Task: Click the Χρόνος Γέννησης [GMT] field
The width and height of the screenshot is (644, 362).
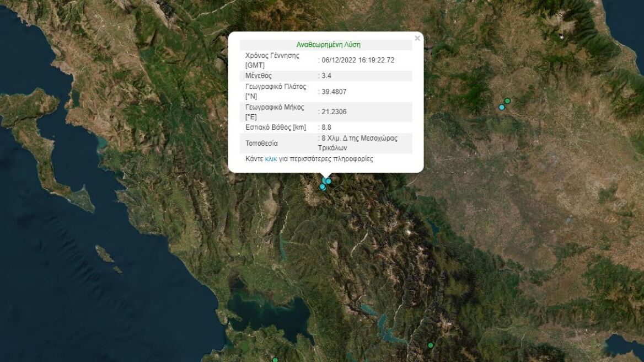Action: (x=271, y=59)
